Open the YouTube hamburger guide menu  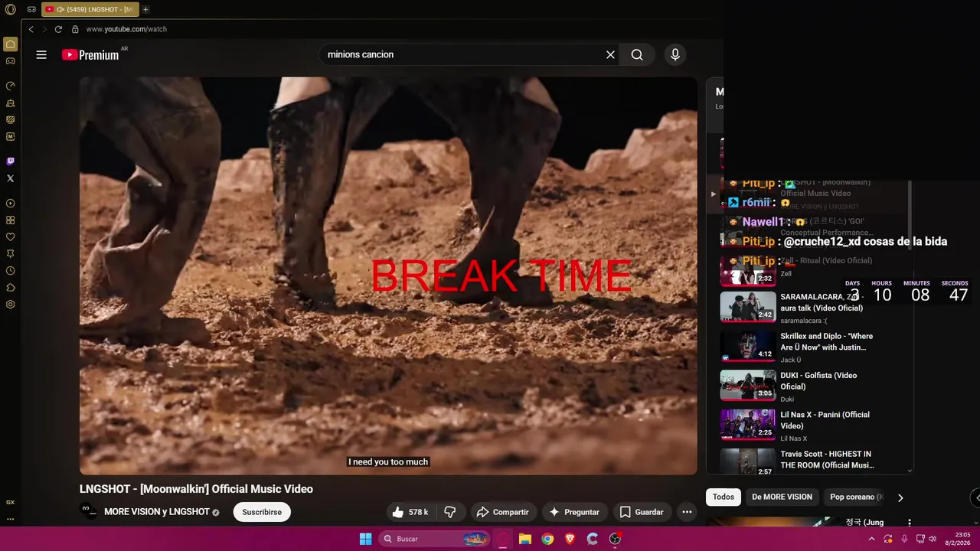click(41, 54)
